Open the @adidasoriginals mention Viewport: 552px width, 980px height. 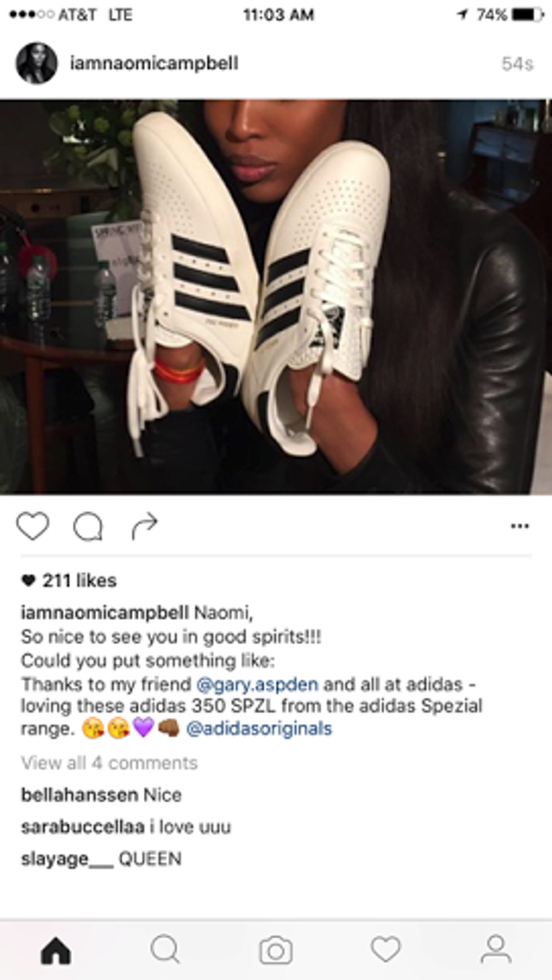[259, 729]
